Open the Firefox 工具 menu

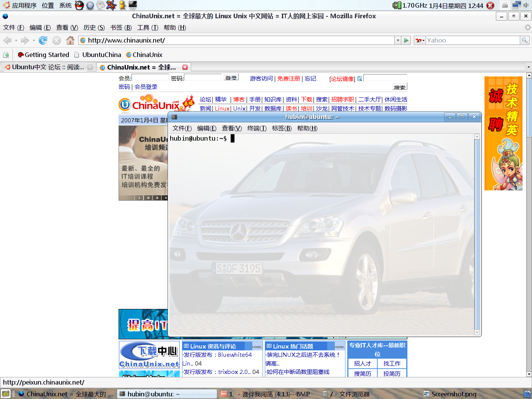[147, 27]
